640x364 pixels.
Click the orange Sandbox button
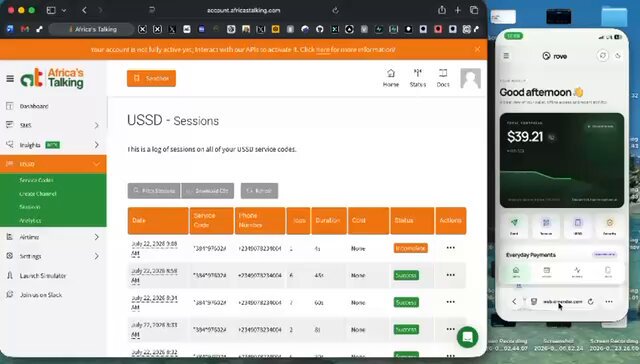coord(151,78)
